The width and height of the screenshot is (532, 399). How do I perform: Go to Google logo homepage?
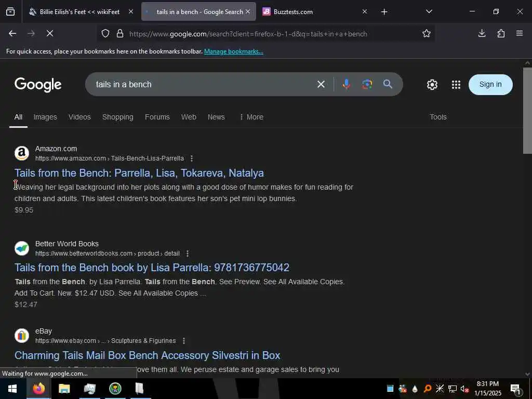38,85
